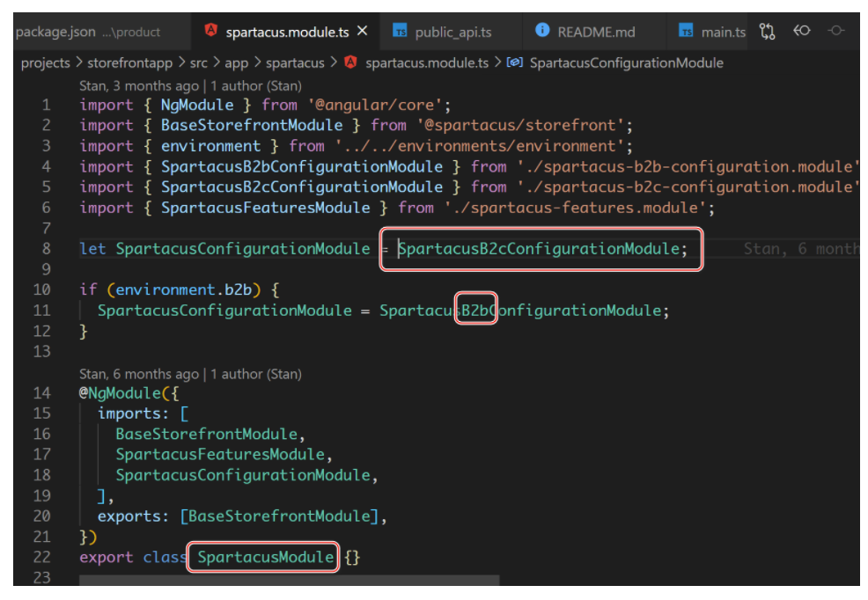This screenshot has height=600, width=868.
Task: Click '@NgModule' decorator on line 14
Action: tap(120, 393)
